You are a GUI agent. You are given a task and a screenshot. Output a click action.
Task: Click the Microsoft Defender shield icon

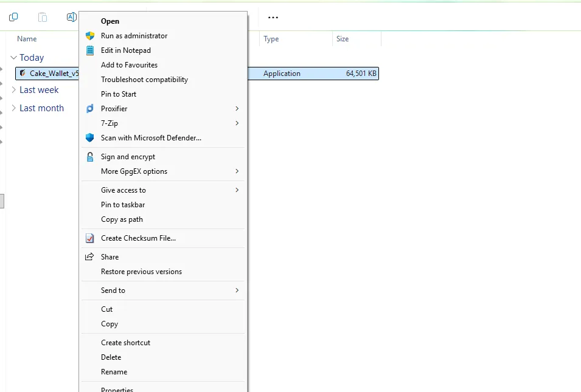(x=90, y=138)
